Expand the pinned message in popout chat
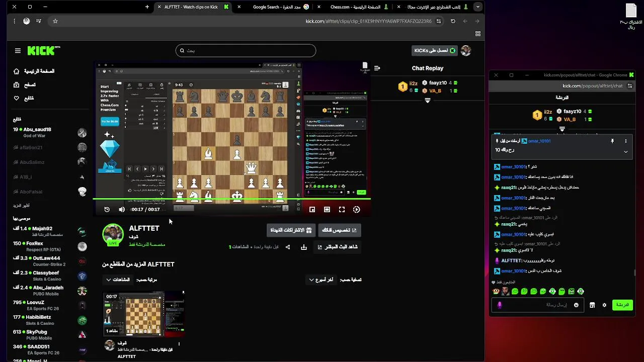The image size is (644, 362). coord(626,151)
